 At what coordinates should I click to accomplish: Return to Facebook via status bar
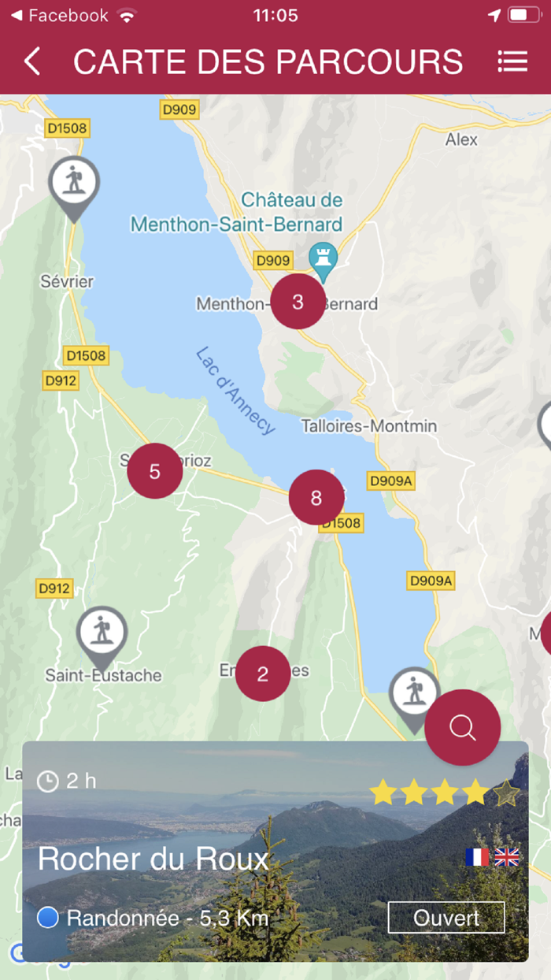[x=60, y=15]
